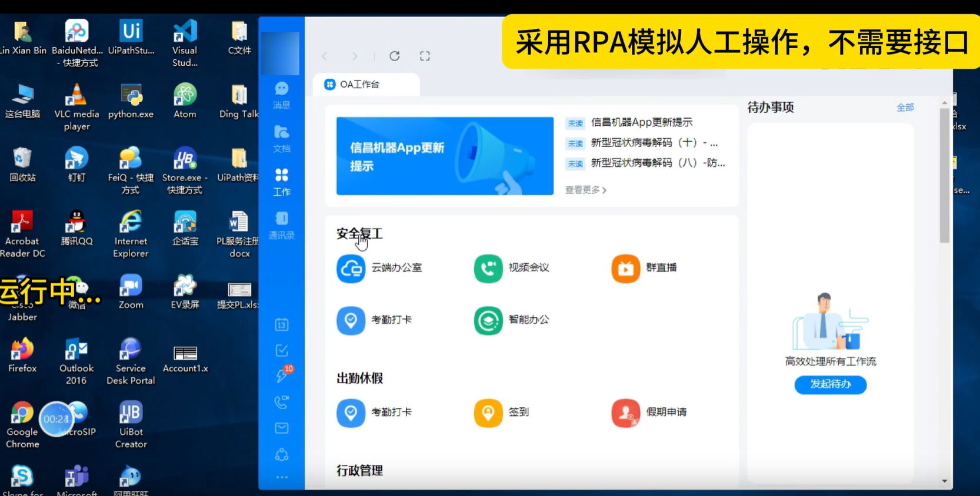Select the Firefox desktop icon

(x=22, y=355)
